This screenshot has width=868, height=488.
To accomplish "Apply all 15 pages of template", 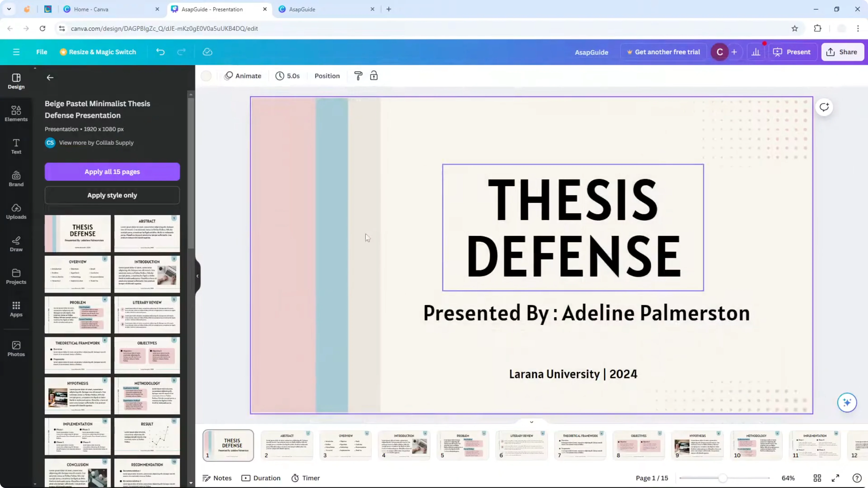I will pyautogui.click(x=112, y=172).
